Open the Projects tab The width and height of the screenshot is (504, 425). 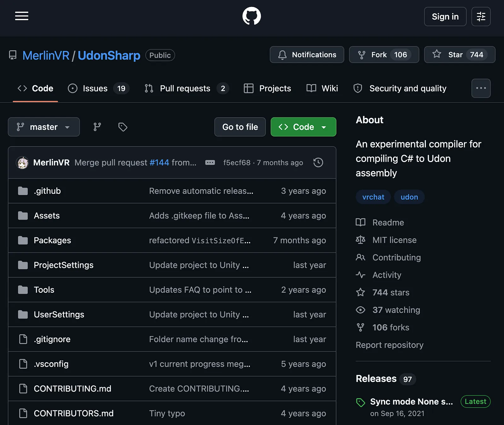click(267, 89)
